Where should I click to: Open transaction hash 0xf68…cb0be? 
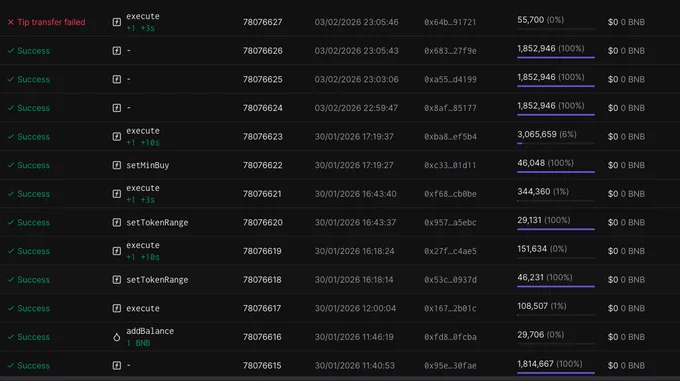(450, 194)
